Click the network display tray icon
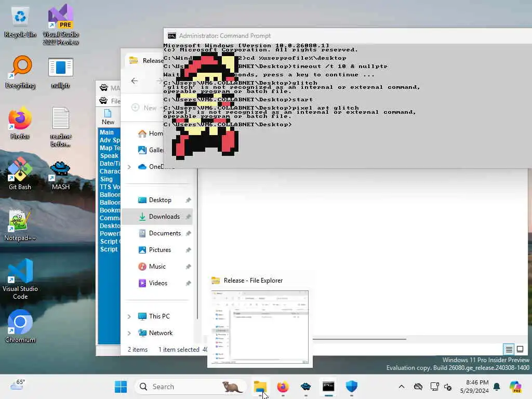This screenshot has height=399, width=532. click(434, 387)
